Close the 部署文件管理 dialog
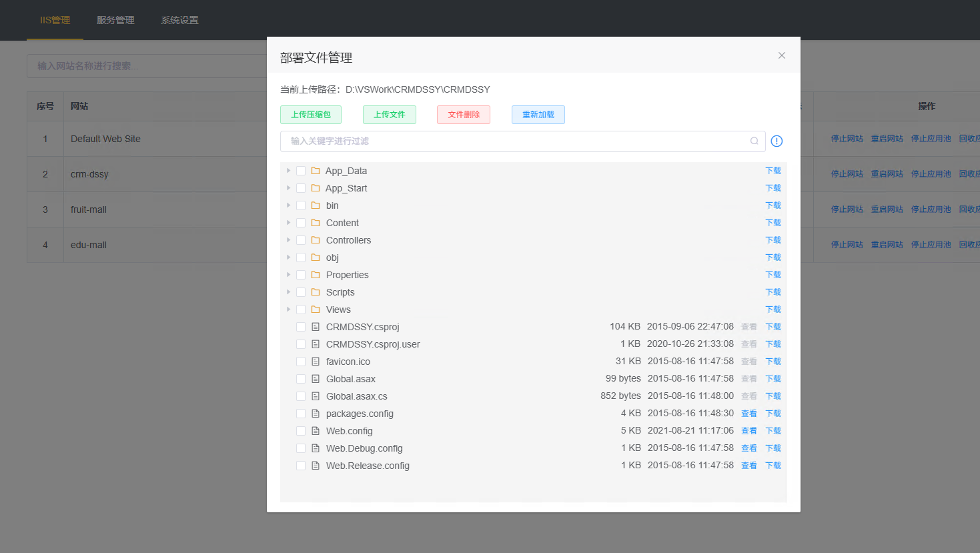 point(782,55)
